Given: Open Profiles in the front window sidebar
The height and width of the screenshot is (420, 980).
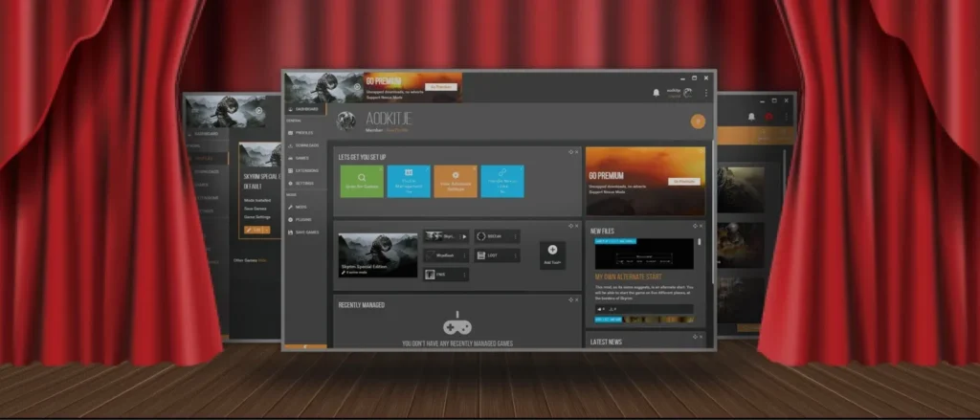Looking at the screenshot, I should click(306, 132).
